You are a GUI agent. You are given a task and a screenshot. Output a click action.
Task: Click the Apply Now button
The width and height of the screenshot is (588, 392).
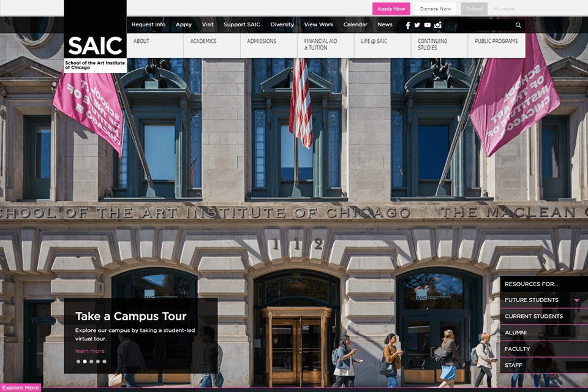tap(391, 9)
